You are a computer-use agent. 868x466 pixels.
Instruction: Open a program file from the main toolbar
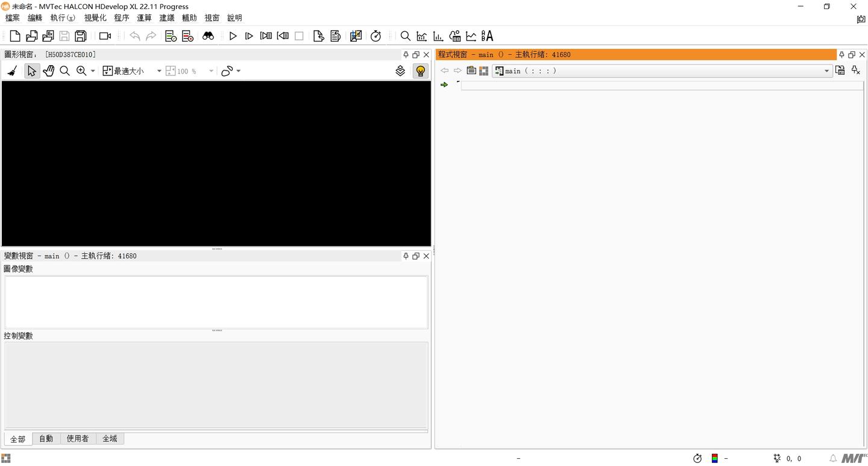[x=31, y=36]
